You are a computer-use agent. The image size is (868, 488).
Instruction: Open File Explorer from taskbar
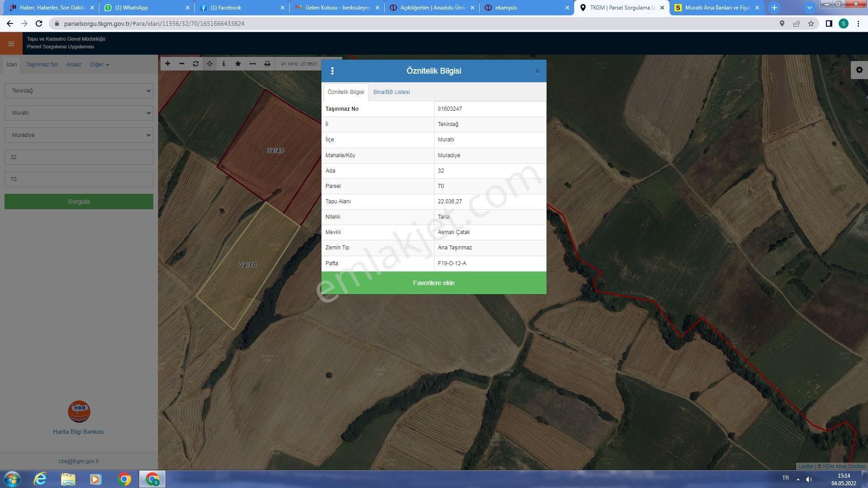click(x=68, y=479)
